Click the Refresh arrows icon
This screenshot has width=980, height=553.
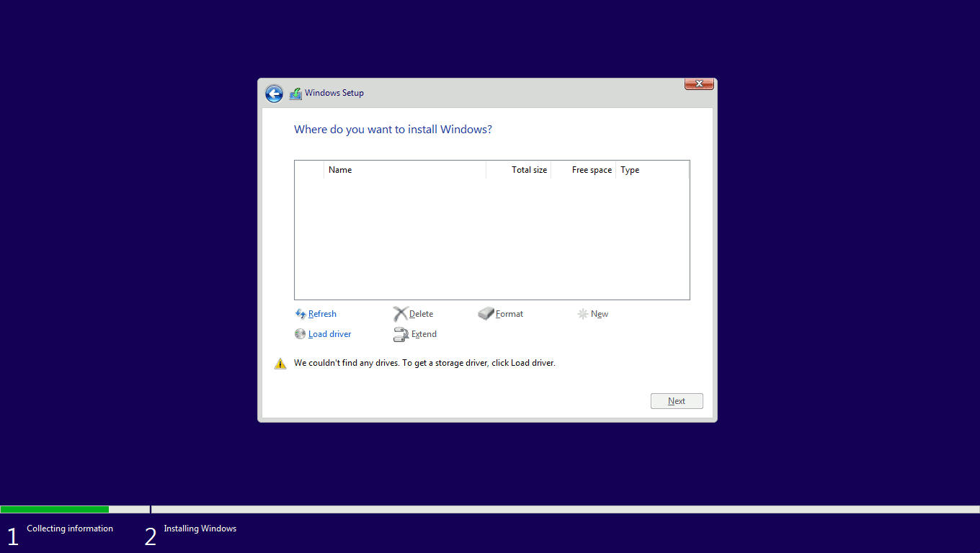300,314
